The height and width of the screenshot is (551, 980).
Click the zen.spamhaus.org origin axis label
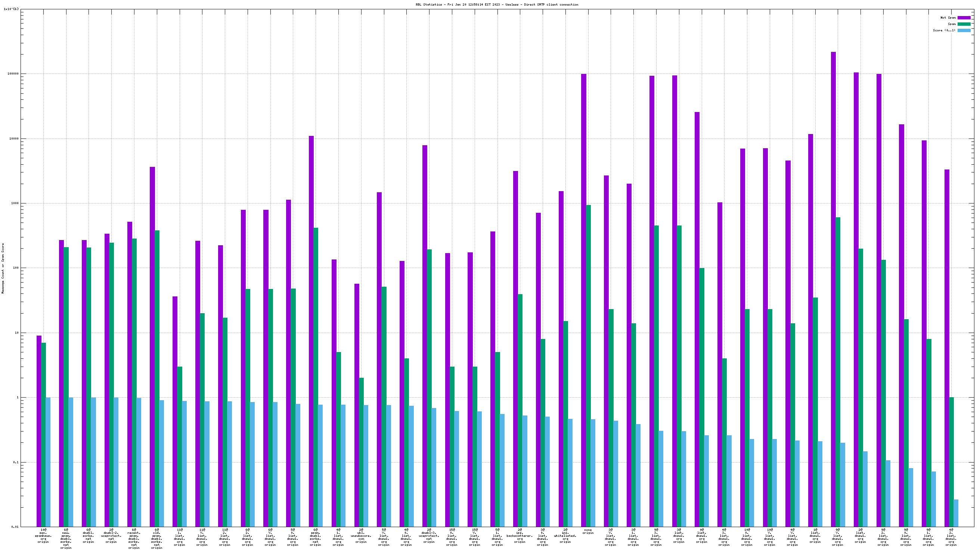point(43,535)
